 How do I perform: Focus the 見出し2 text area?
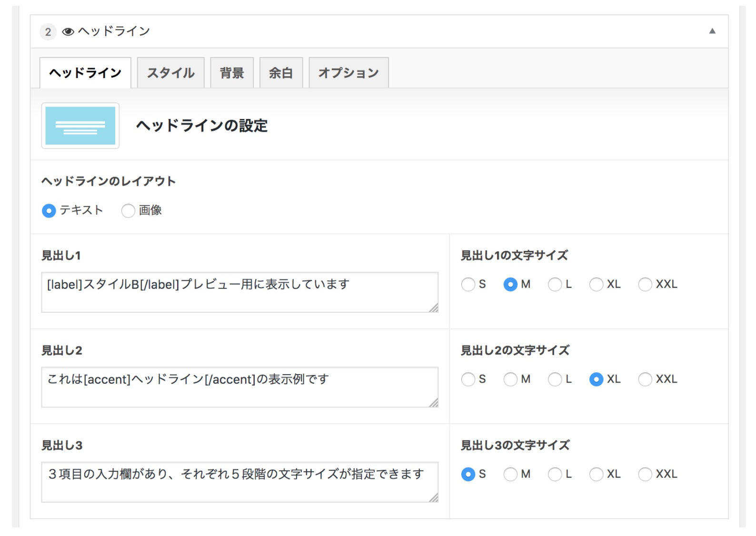click(x=239, y=387)
